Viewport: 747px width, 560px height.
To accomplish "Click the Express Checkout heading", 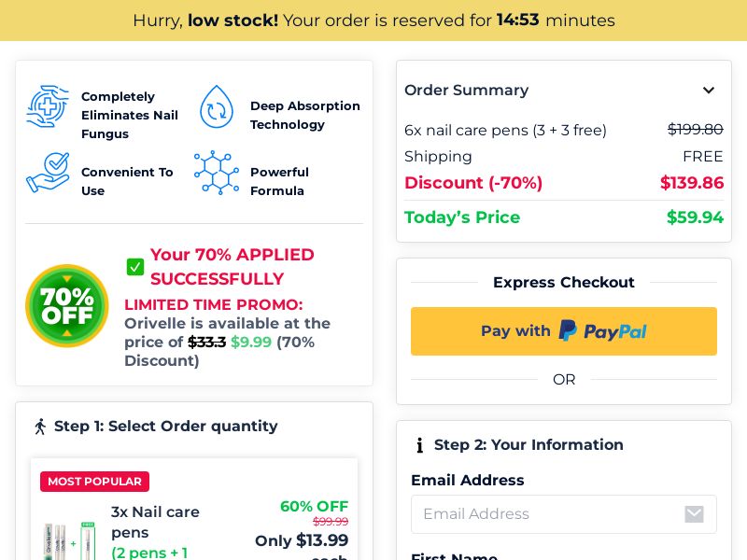I will [x=563, y=283].
